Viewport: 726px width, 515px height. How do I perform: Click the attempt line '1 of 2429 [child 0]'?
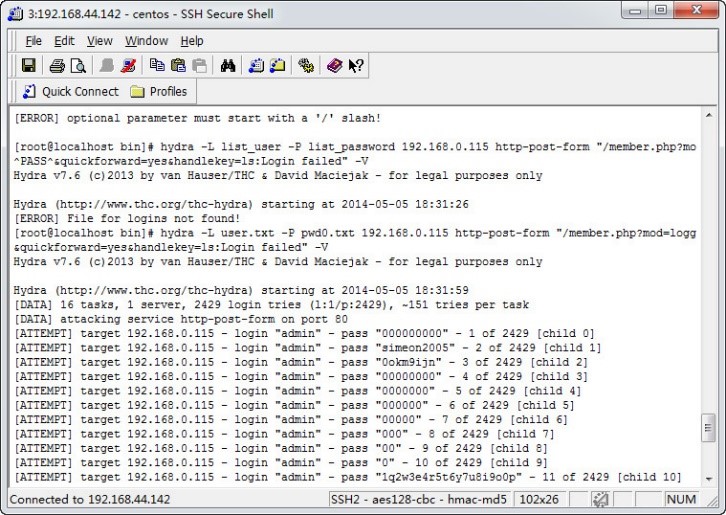pos(304,333)
